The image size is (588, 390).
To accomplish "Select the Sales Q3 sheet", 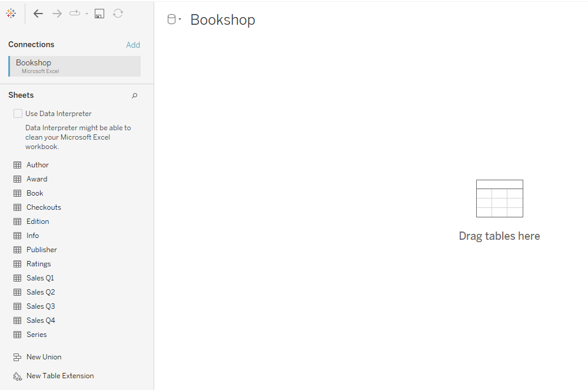I will point(41,306).
